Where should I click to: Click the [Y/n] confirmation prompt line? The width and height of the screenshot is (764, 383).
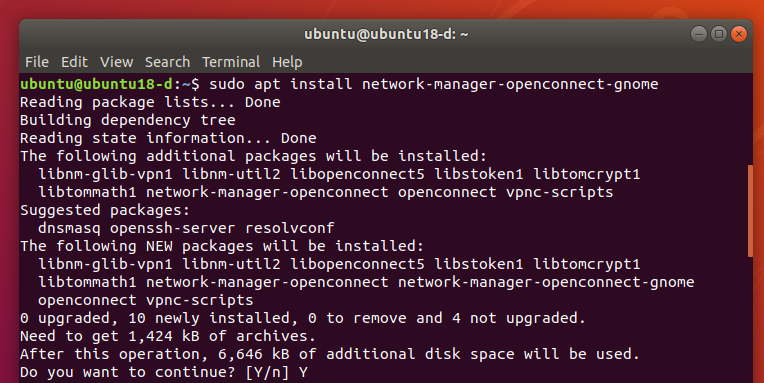tap(164, 372)
